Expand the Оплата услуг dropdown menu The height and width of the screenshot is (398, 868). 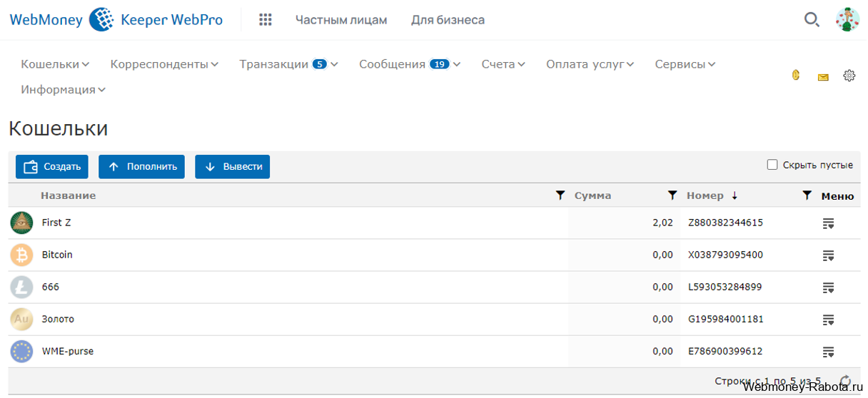(x=590, y=64)
